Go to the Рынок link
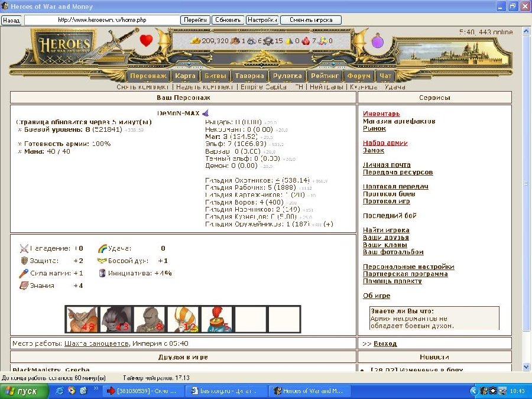 coord(374,129)
